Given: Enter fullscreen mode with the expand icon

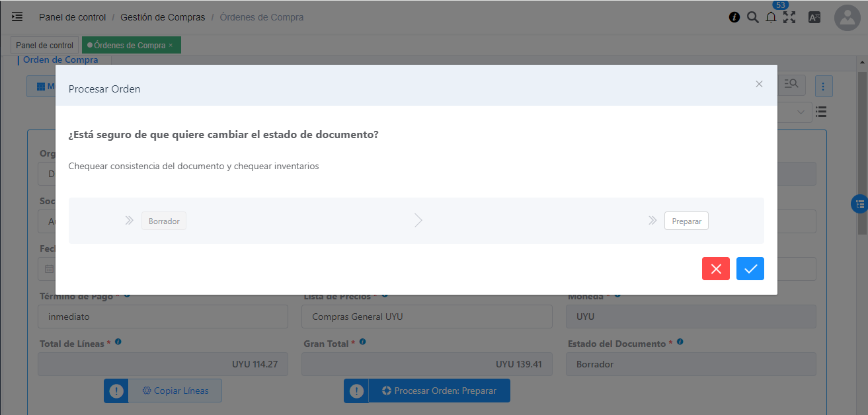Looking at the screenshot, I should pyautogui.click(x=789, y=18).
